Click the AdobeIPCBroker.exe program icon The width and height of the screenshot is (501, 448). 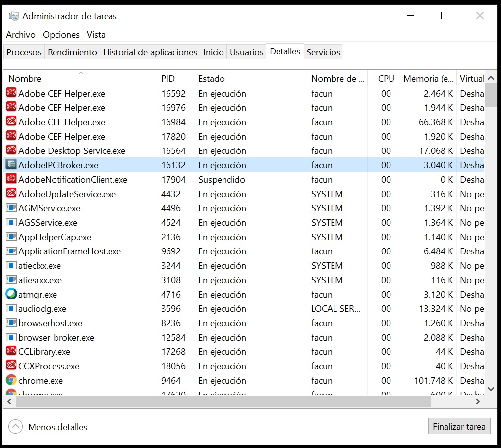[x=11, y=165]
